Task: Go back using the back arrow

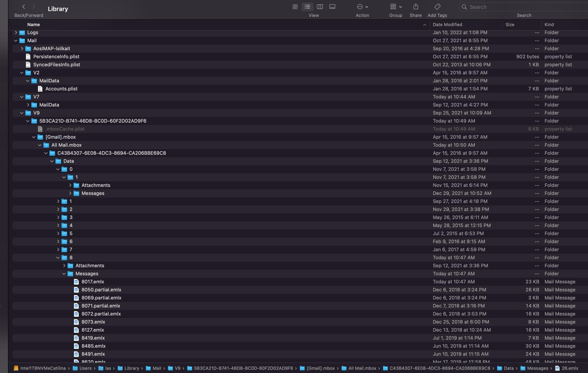Action: [24, 7]
